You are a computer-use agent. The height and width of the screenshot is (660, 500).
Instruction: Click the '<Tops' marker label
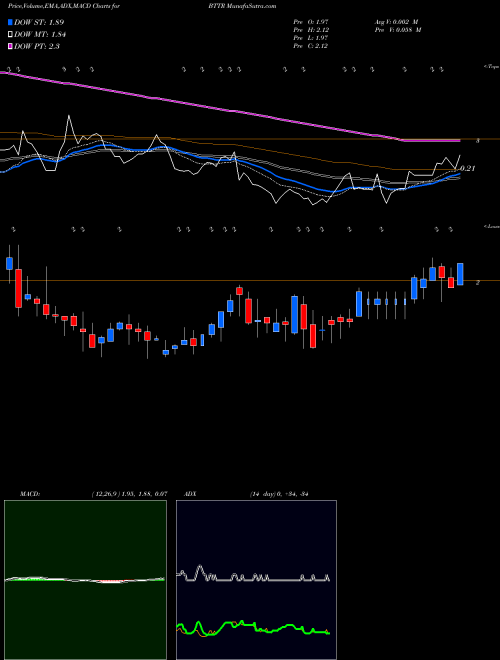[x=491, y=67]
